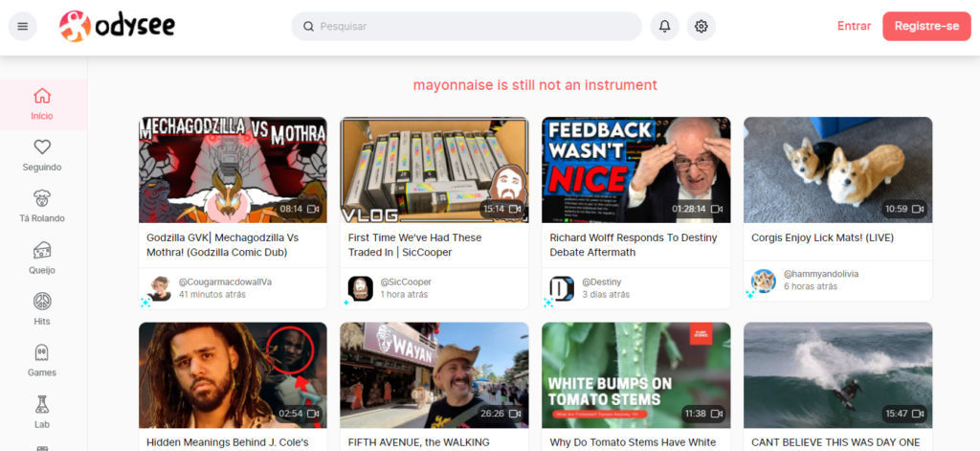Open the surfing wave video thumbnail
This screenshot has height=451, width=980.
tap(838, 375)
